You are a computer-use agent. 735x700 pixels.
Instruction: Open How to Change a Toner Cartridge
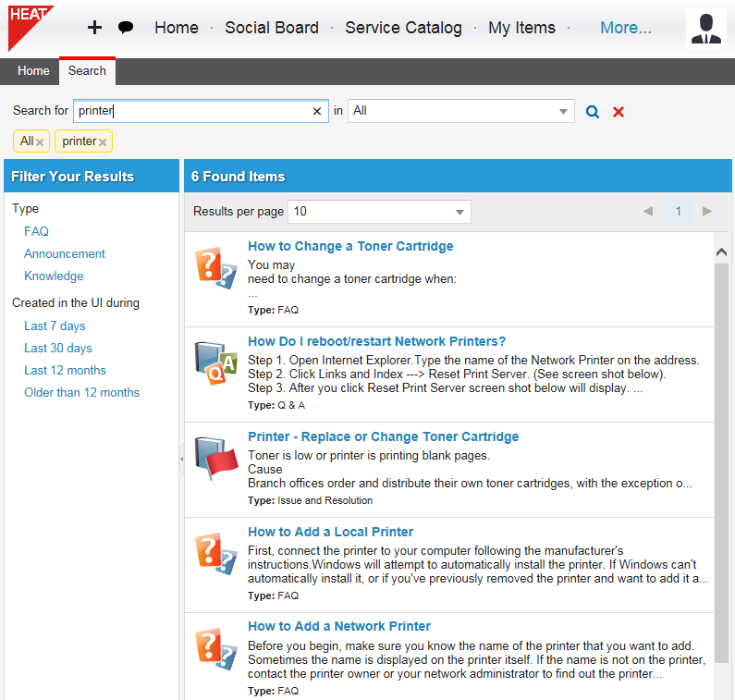[x=350, y=246]
